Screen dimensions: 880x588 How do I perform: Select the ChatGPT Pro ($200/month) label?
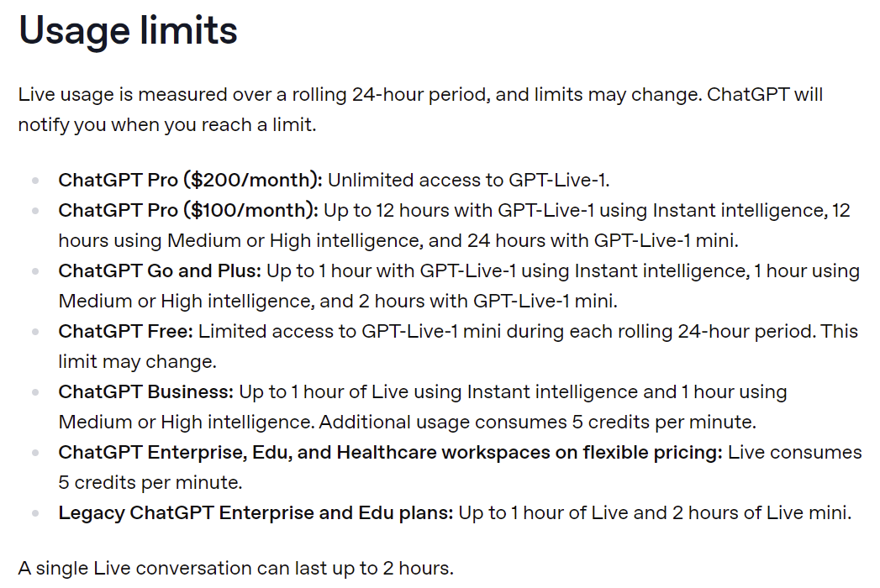(190, 180)
